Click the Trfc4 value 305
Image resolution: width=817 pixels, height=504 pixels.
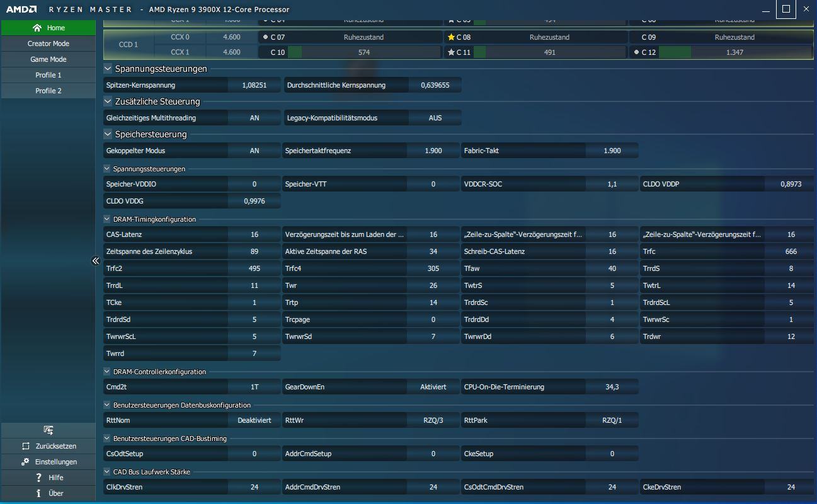433,268
